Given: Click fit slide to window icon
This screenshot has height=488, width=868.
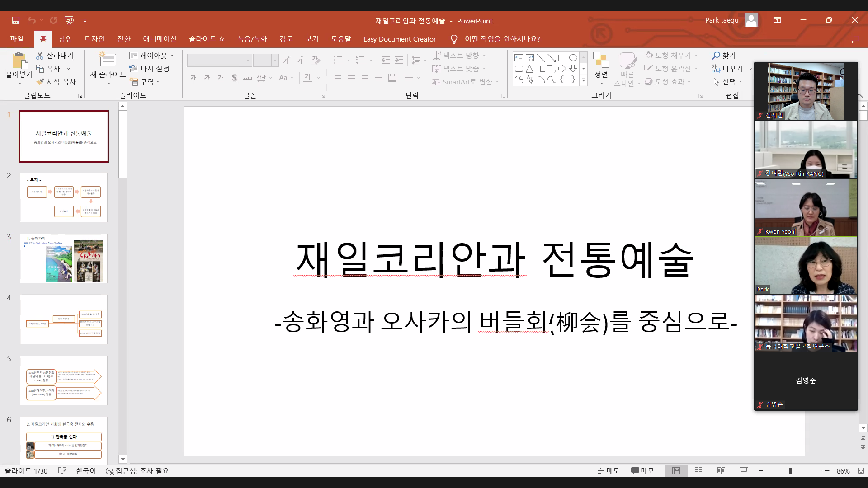Looking at the screenshot, I should pos(861,471).
